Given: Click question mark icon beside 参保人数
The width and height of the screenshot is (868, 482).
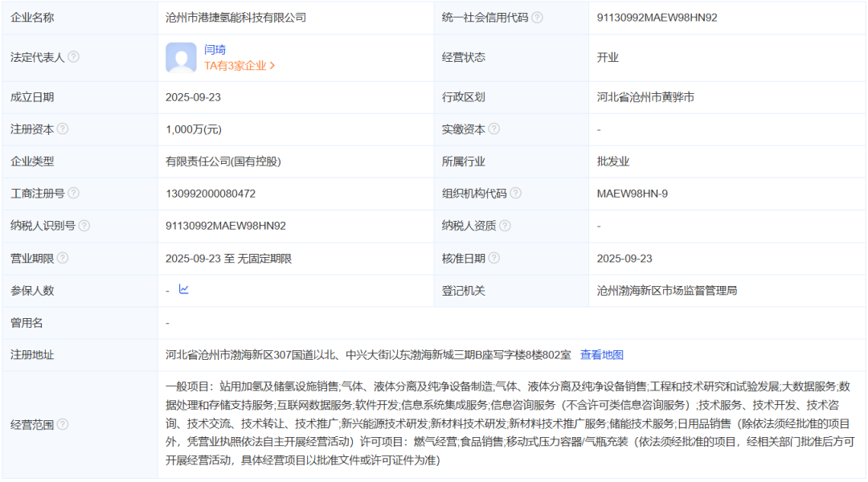Looking at the screenshot, I should (x=63, y=290).
